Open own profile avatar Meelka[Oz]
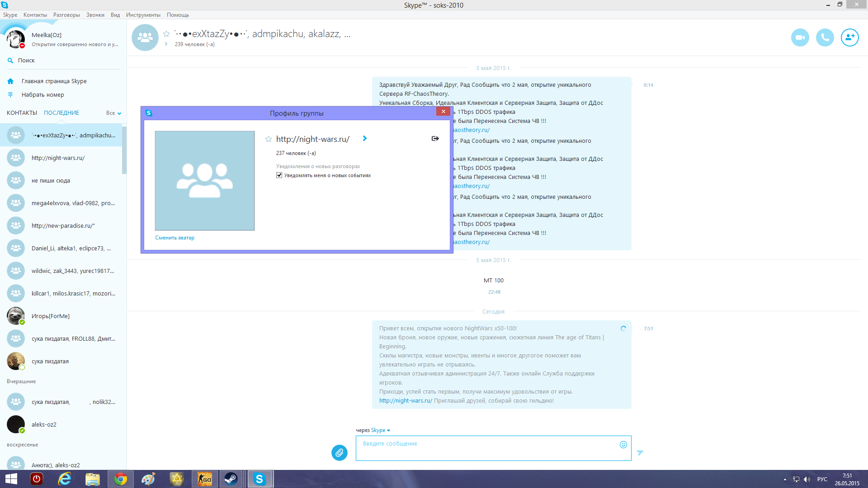 tap(16, 39)
